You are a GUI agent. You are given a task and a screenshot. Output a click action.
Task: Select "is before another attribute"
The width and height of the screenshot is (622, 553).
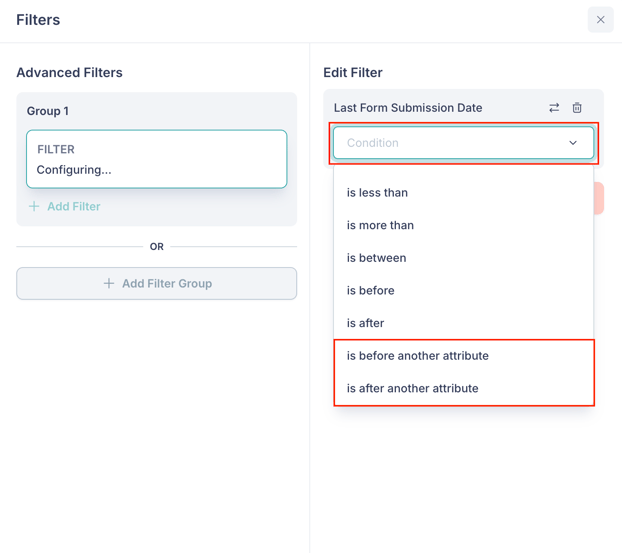[x=417, y=356]
